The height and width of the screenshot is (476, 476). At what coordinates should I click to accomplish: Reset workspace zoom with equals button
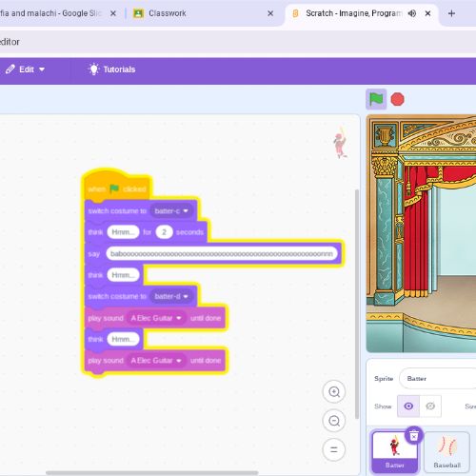(x=334, y=449)
